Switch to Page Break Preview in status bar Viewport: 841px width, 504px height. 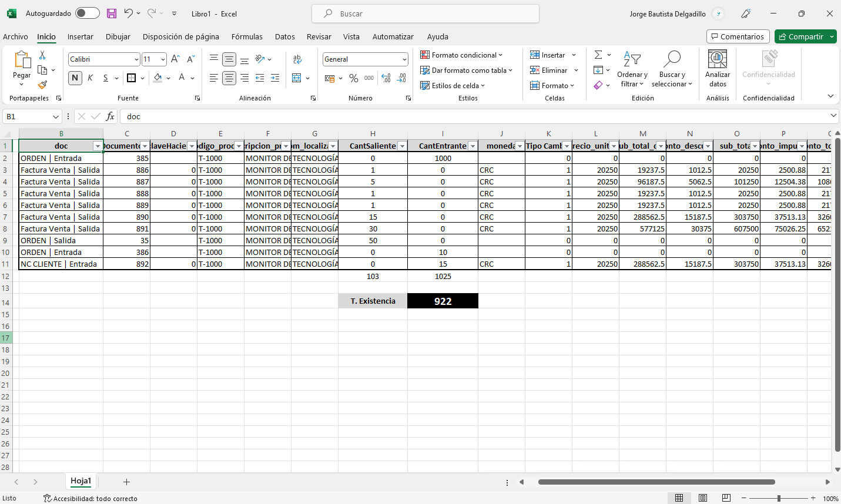726,498
